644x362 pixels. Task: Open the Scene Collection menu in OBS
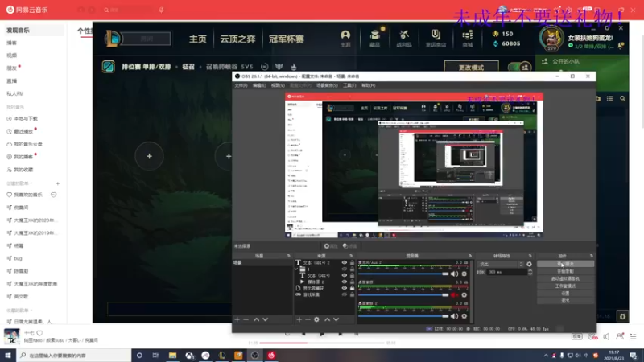pos(327,85)
